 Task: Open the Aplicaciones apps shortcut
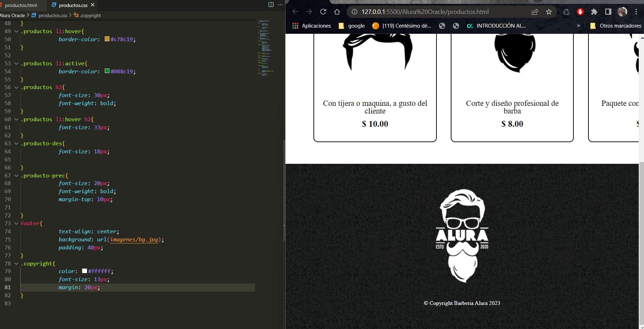(x=311, y=26)
